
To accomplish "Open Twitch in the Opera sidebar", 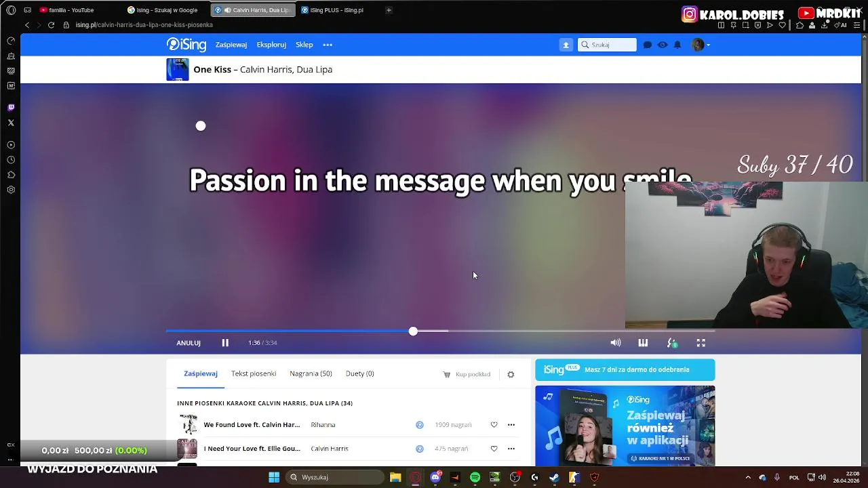I will 11,108.
